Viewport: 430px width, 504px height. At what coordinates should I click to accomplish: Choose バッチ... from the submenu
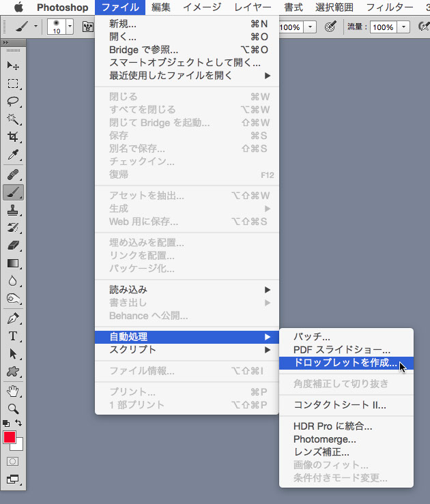coord(346,336)
